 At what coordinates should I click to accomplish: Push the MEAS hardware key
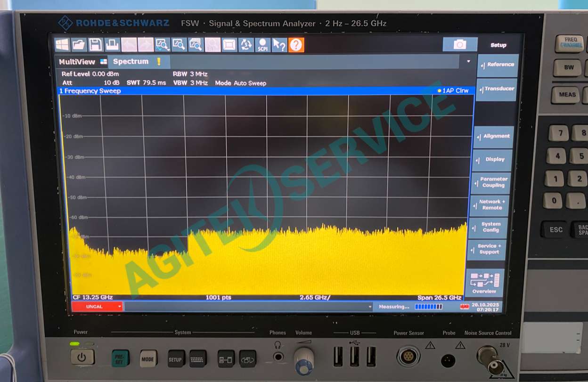click(x=567, y=95)
